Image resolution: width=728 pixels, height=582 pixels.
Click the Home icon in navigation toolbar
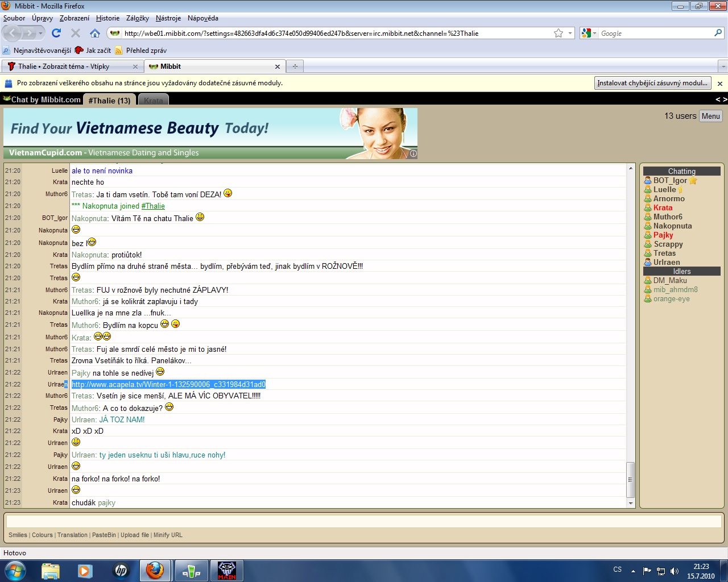(95, 33)
